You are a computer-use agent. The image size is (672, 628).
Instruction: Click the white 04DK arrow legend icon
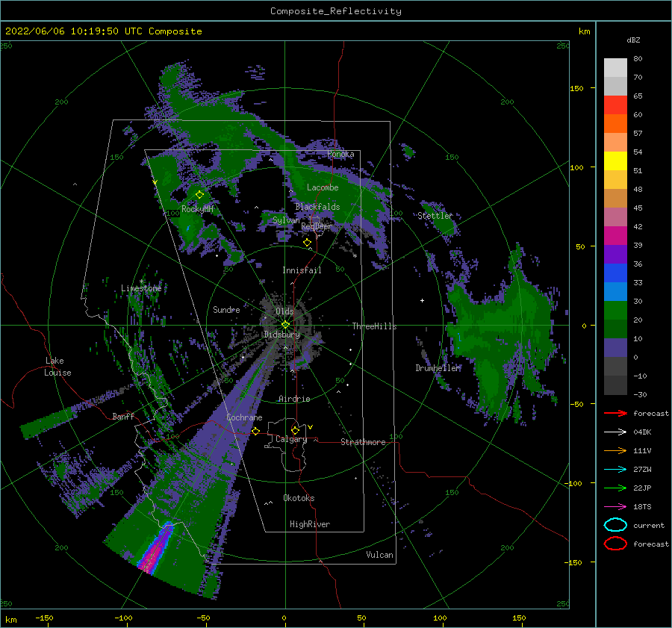coord(615,432)
